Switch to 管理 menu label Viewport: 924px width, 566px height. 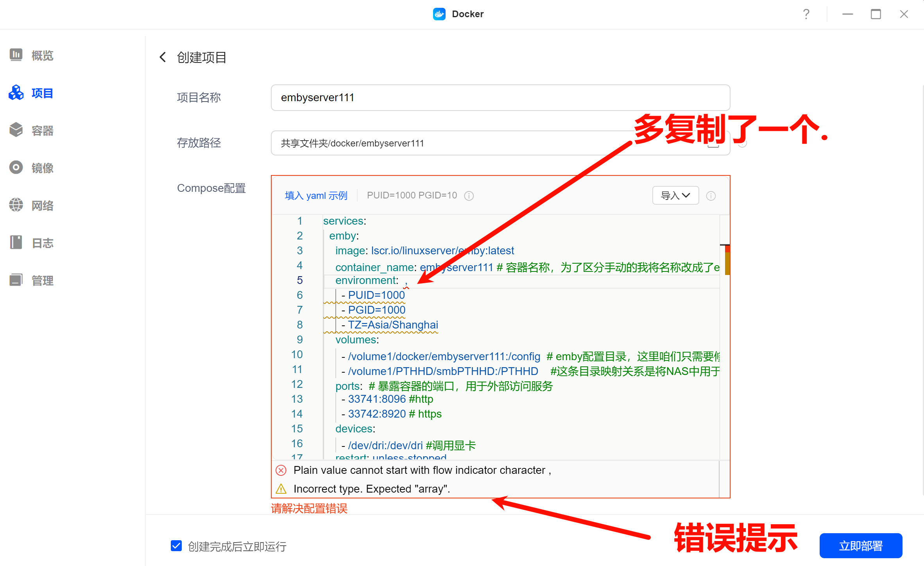coord(42,280)
